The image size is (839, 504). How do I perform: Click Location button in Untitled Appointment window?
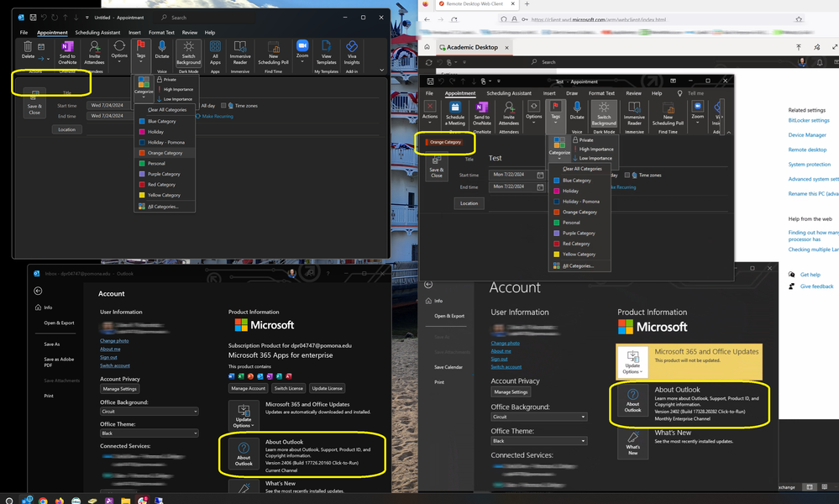point(67,129)
